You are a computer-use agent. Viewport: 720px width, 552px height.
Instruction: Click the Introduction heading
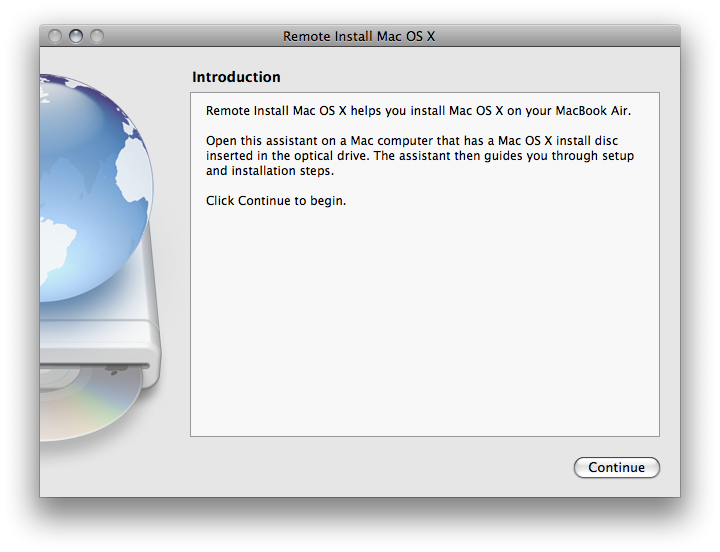tap(236, 77)
